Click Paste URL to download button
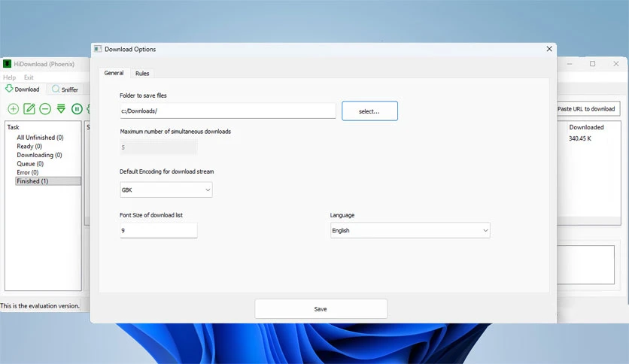Image resolution: width=629 pixels, height=364 pixels. 588,108
